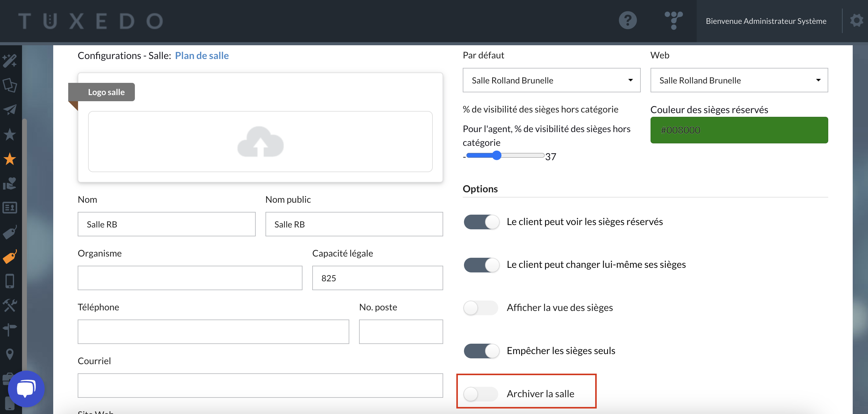
Task: Focus the 'Téléphone' input field
Action: [213, 331]
